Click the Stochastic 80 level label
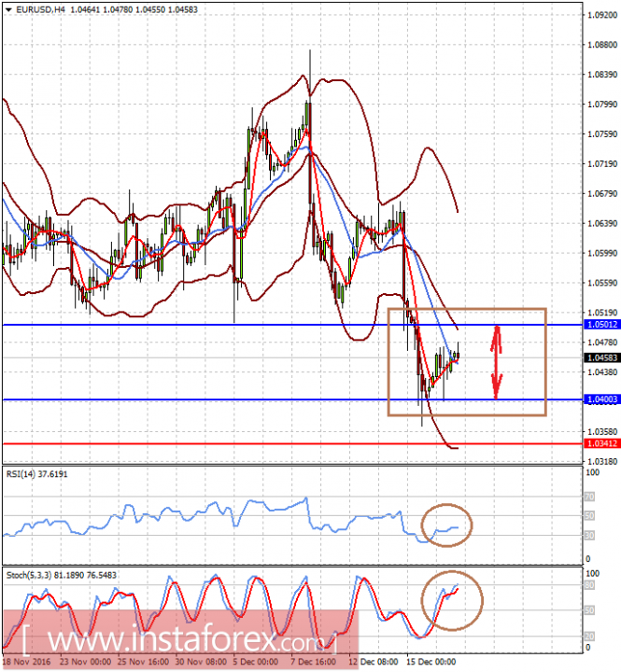Screen dimensions: 621x672 pos(589,585)
